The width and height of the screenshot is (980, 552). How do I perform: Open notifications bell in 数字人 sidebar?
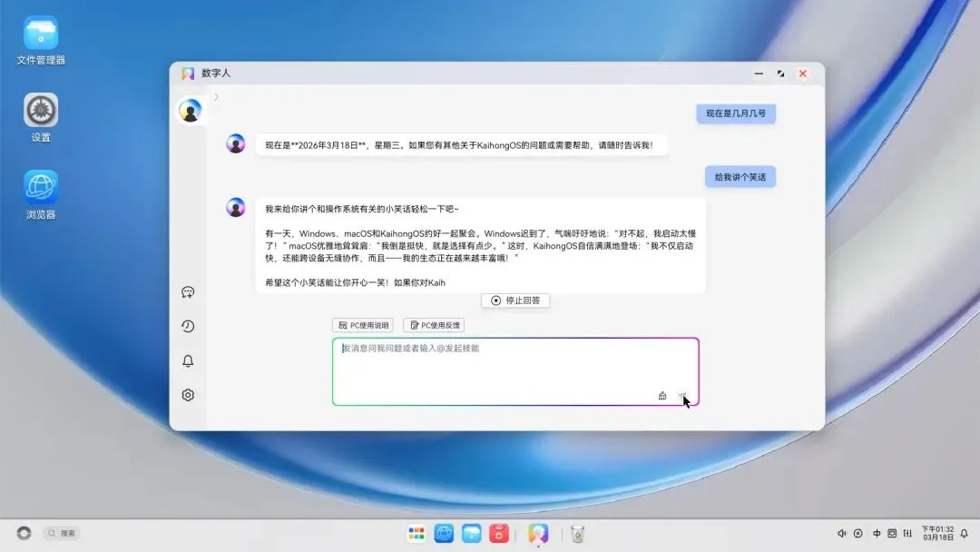(x=188, y=360)
